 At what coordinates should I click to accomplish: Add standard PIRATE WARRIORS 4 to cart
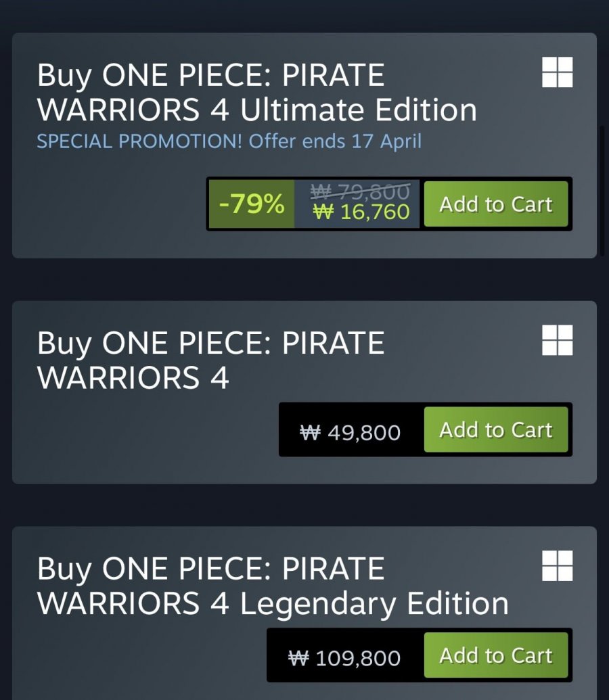[x=496, y=430]
